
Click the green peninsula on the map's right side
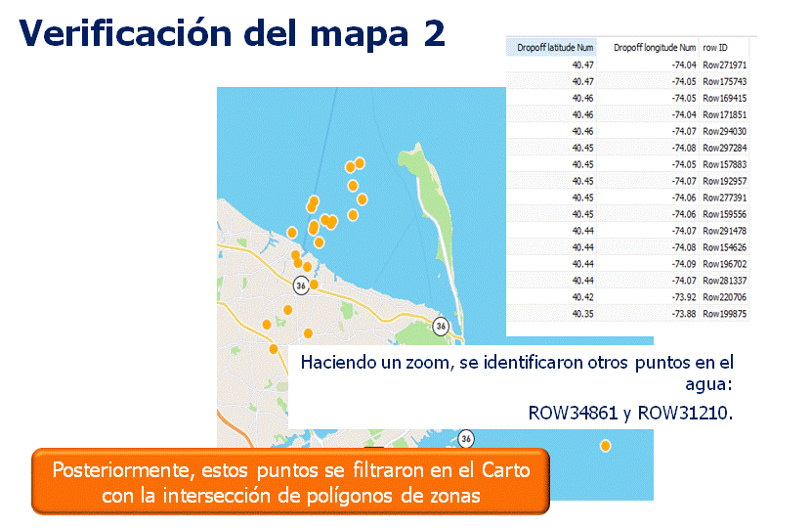433,186
